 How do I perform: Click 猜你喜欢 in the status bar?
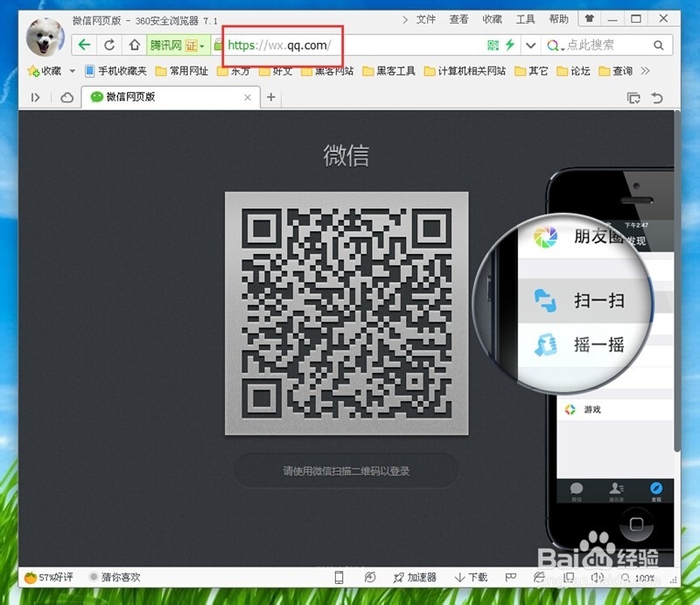[115, 577]
